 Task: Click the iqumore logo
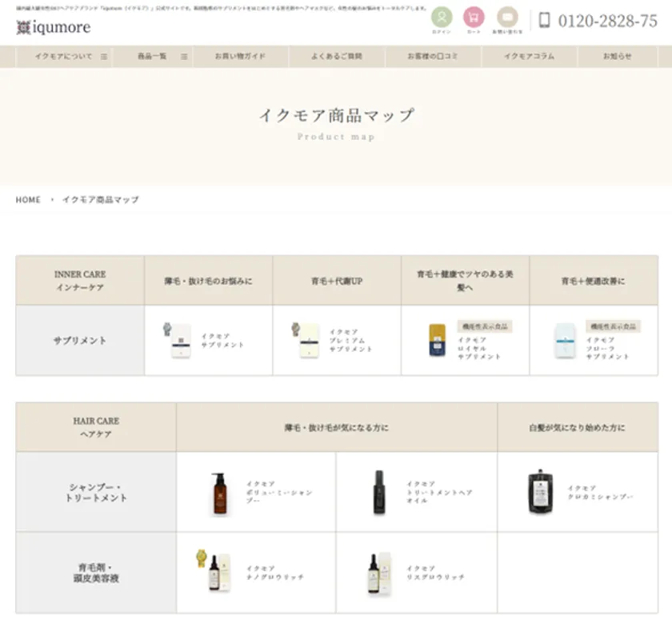pos(54,27)
